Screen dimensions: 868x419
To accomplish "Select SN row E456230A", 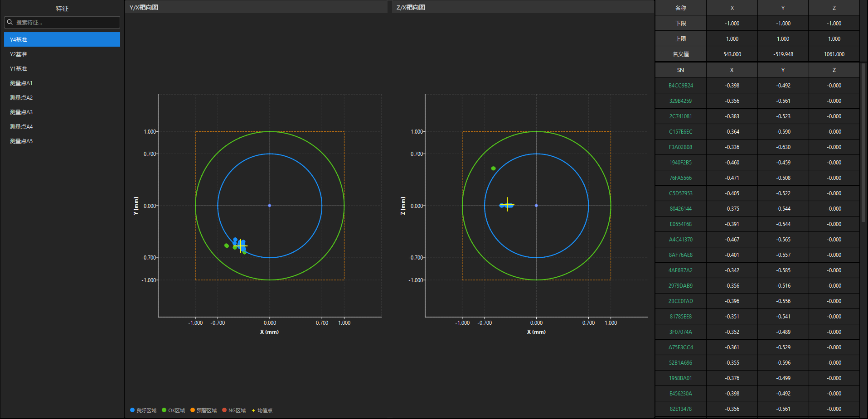I will click(x=680, y=394).
